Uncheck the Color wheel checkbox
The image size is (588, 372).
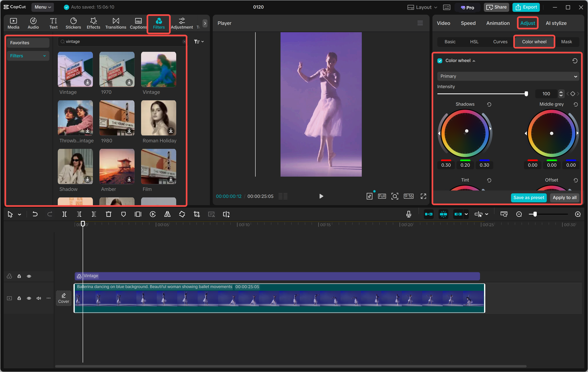440,61
